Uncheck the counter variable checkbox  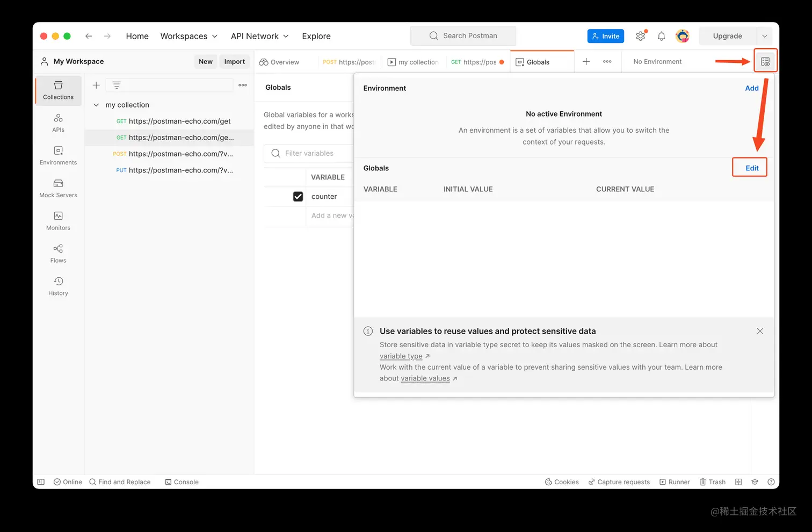tap(298, 197)
